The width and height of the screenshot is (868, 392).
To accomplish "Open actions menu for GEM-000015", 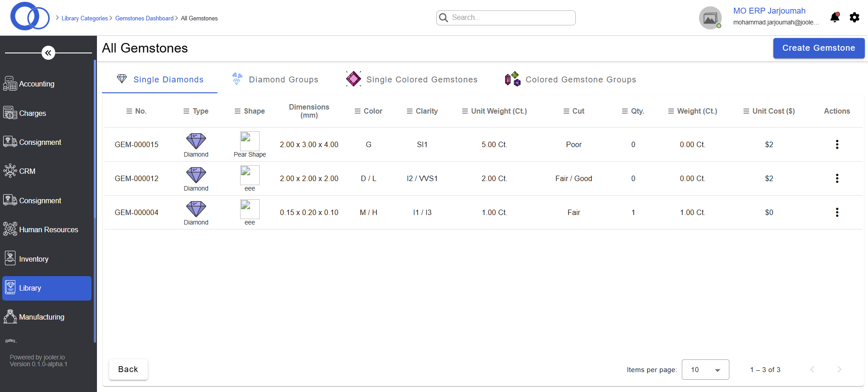I will click(x=837, y=144).
